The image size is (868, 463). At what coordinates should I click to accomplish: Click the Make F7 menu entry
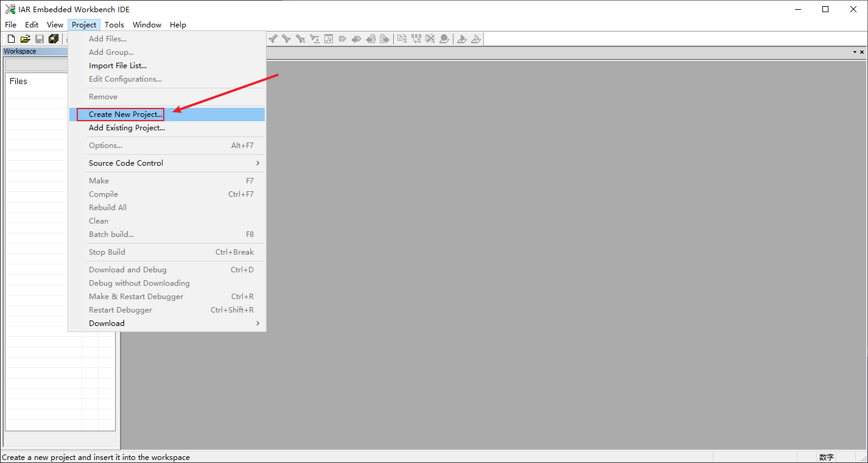point(167,181)
